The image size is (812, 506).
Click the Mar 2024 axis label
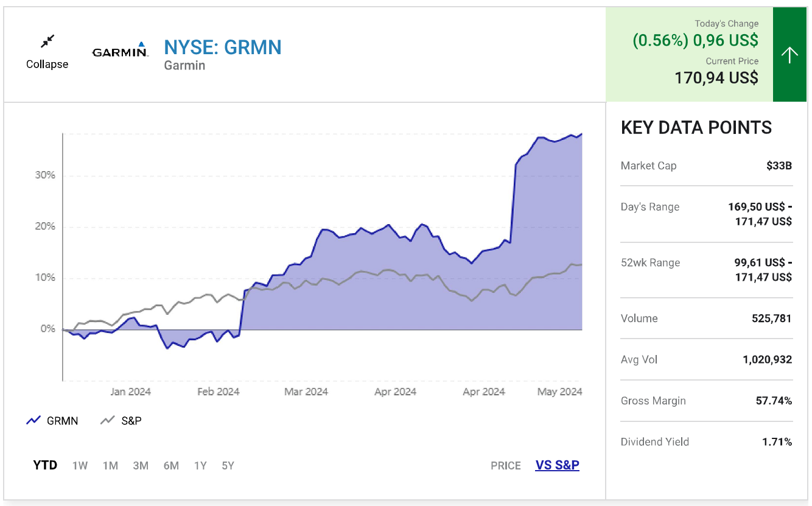(x=306, y=392)
